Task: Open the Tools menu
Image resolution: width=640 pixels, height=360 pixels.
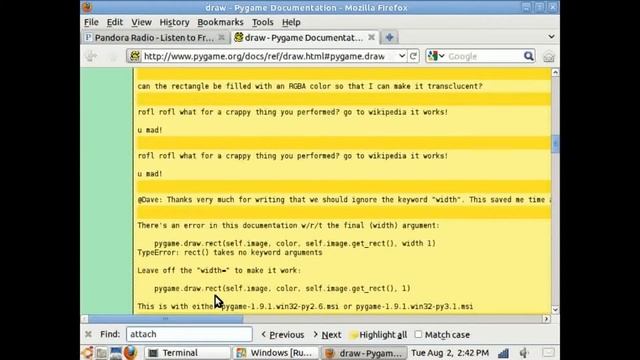Action: [262, 22]
